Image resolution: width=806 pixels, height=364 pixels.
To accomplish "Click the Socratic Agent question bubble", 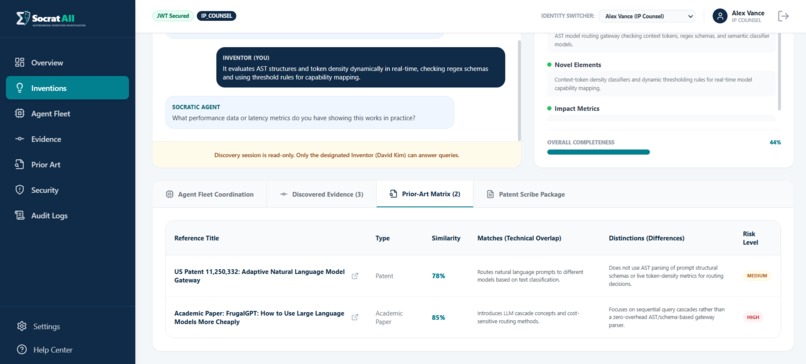I will [x=309, y=113].
